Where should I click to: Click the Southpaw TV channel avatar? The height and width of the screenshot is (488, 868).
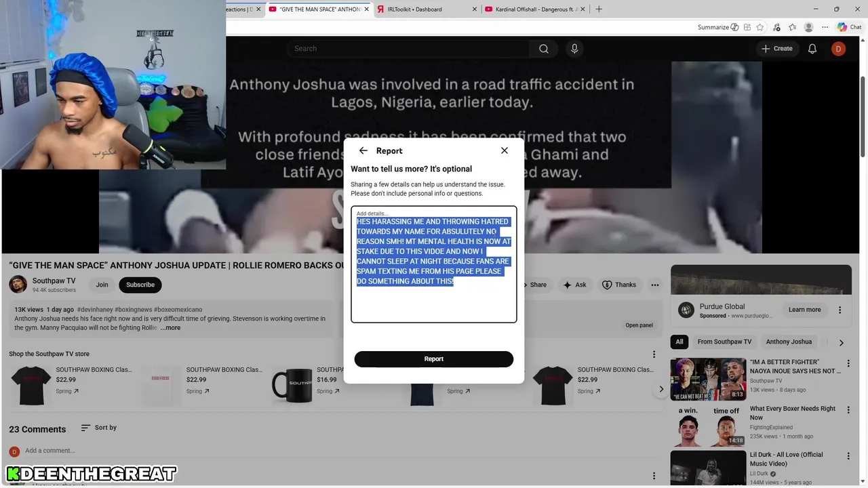pos(18,285)
